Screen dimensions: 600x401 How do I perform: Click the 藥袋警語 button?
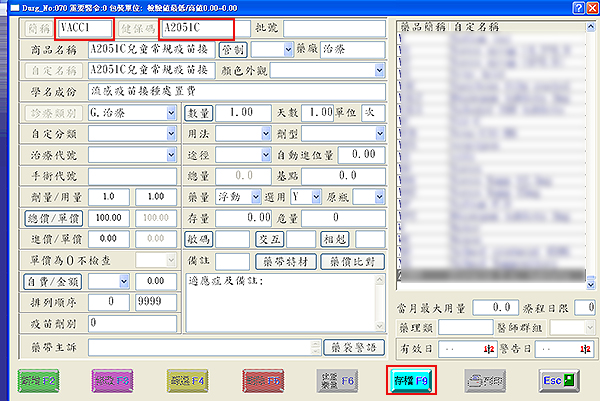click(x=351, y=347)
